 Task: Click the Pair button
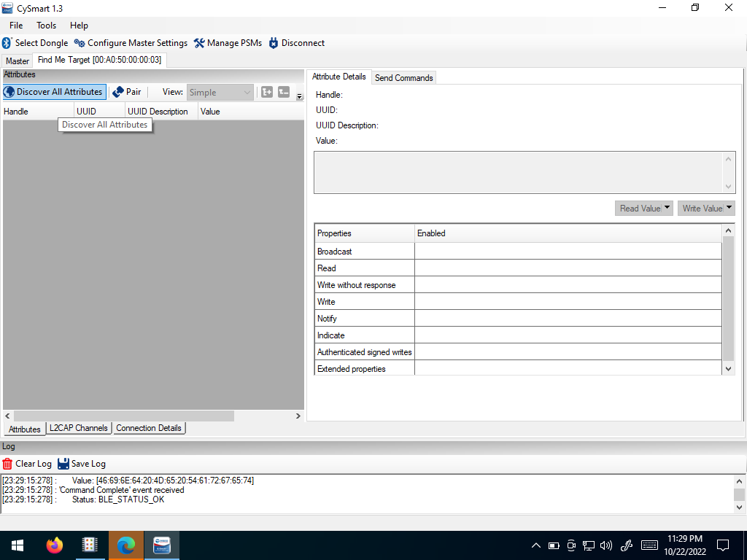click(x=127, y=92)
